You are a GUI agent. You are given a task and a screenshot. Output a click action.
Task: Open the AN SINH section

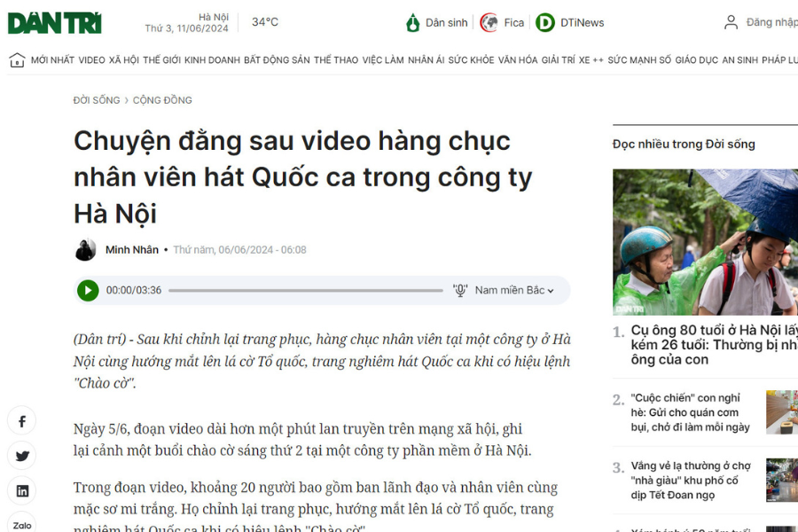click(740, 60)
